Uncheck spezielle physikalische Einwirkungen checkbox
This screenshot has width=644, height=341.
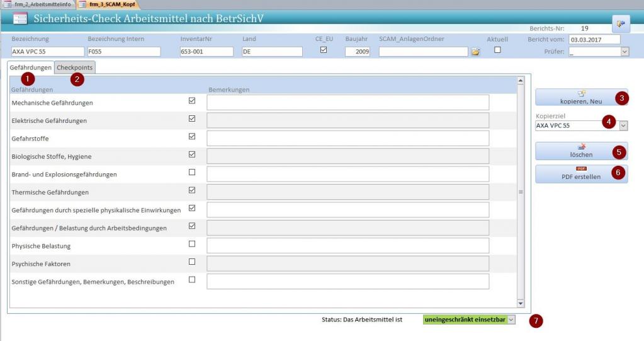click(192, 208)
